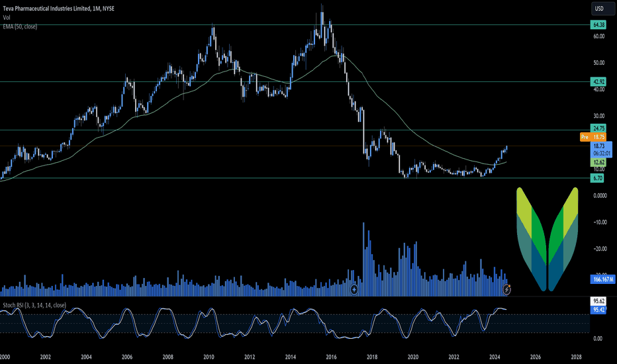Viewport: 617px width, 364px height.
Task: Select the 12.62 EMA value label
Action: click(598, 162)
